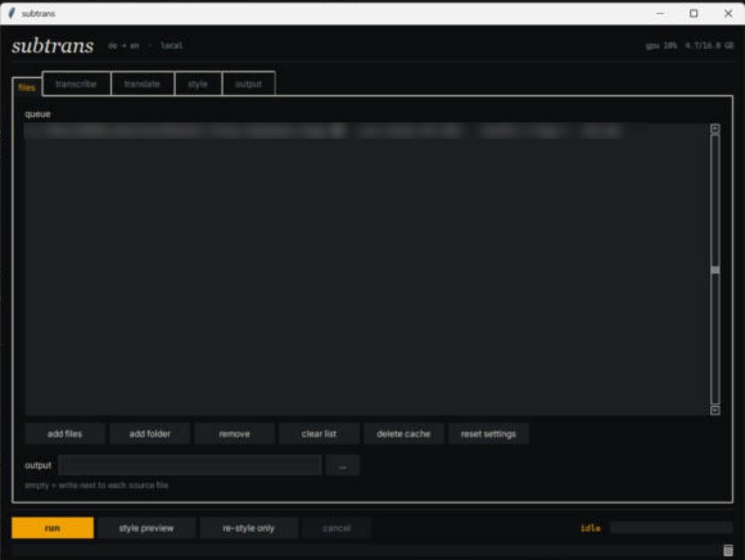
Task: Select the first row in the queue list
Action: (367, 131)
